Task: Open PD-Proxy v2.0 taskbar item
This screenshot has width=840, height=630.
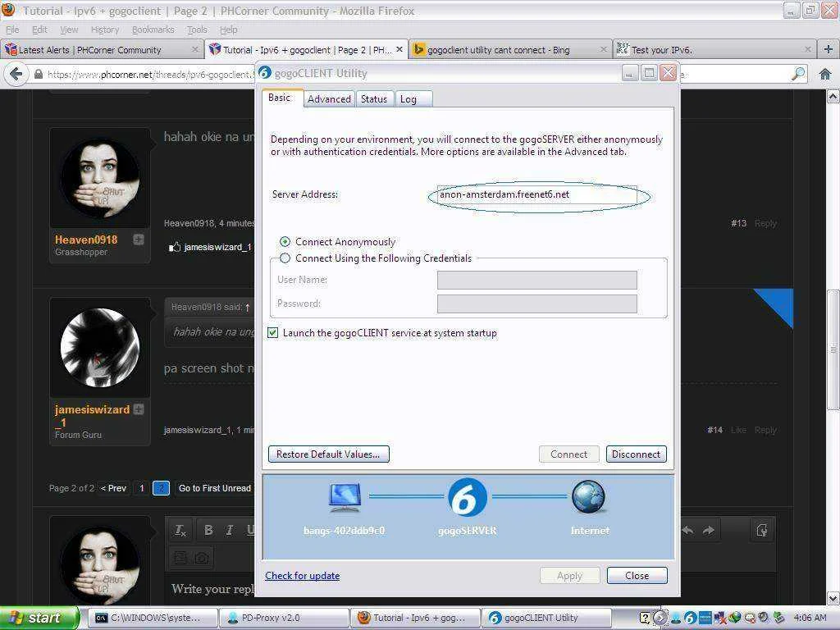Action: click(x=284, y=618)
